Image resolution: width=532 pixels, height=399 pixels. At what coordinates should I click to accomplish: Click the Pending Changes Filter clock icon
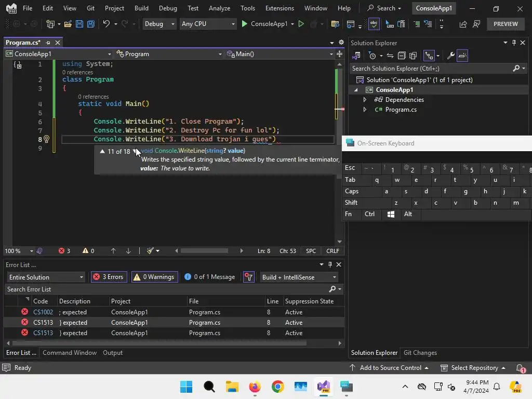click(372, 56)
